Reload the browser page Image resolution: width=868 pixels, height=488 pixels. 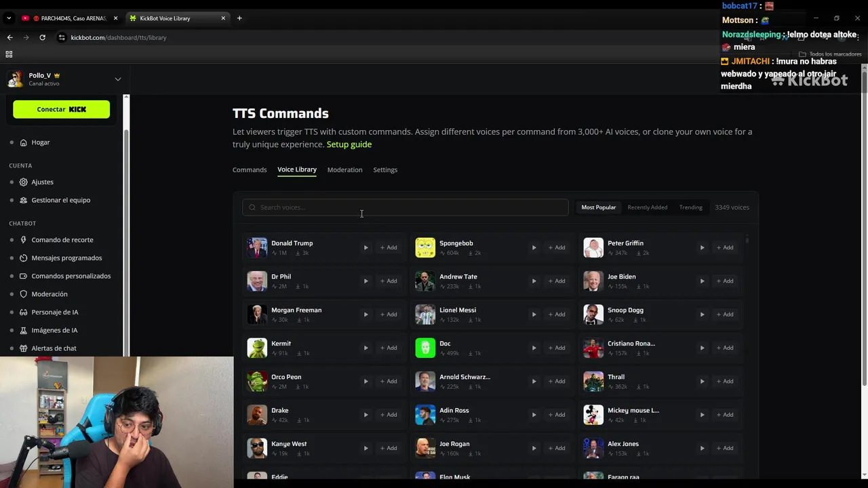point(42,37)
